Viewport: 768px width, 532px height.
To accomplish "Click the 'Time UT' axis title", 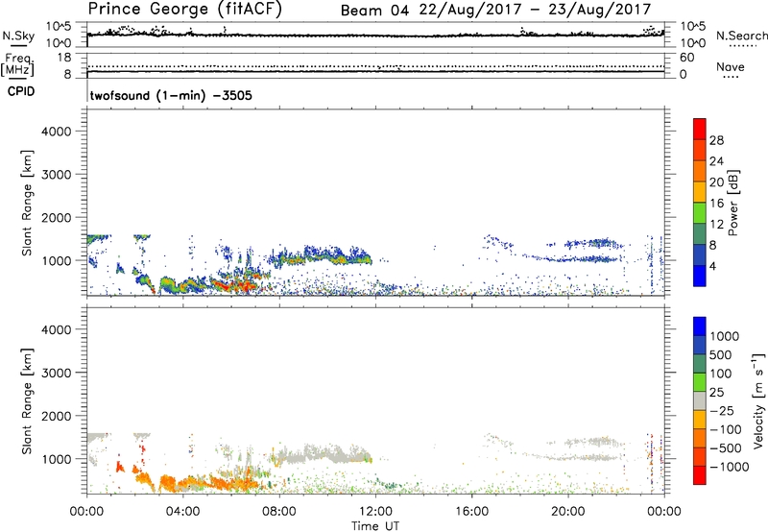I will click(x=375, y=526).
